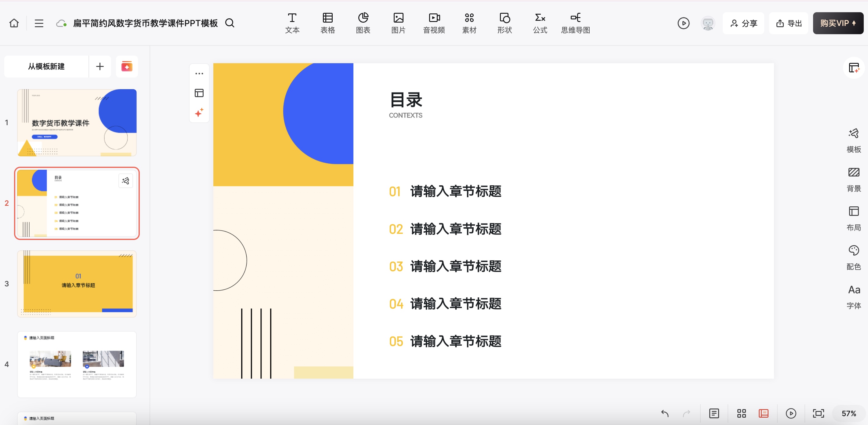Insert audio or video (音视频)
The width and height of the screenshot is (868, 425).
pos(434,23)
